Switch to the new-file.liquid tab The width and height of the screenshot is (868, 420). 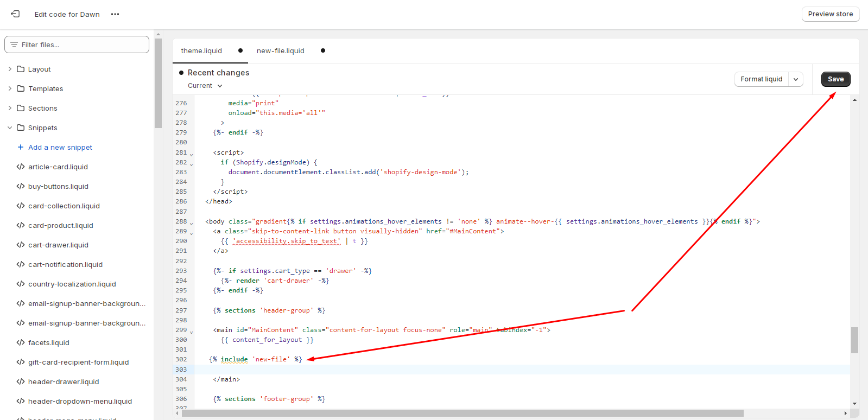click(281, 50)
